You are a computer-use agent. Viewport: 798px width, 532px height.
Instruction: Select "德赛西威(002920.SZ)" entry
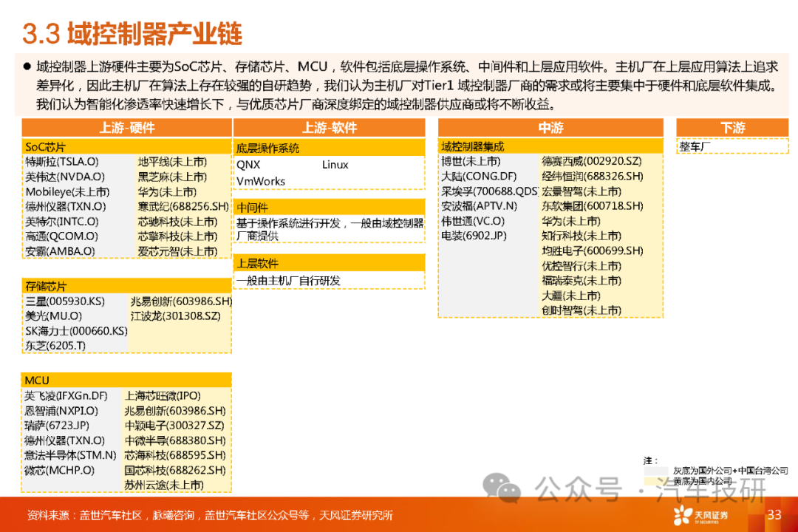tap(592, 161)
